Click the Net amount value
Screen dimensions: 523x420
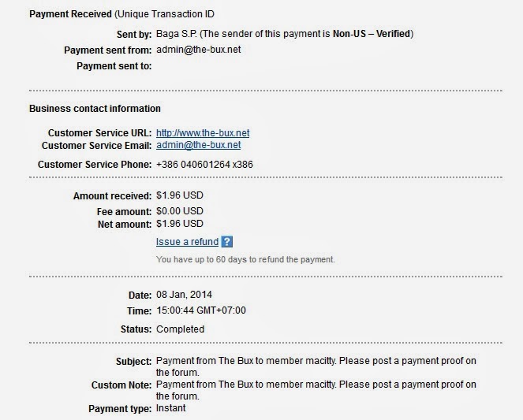180,225
